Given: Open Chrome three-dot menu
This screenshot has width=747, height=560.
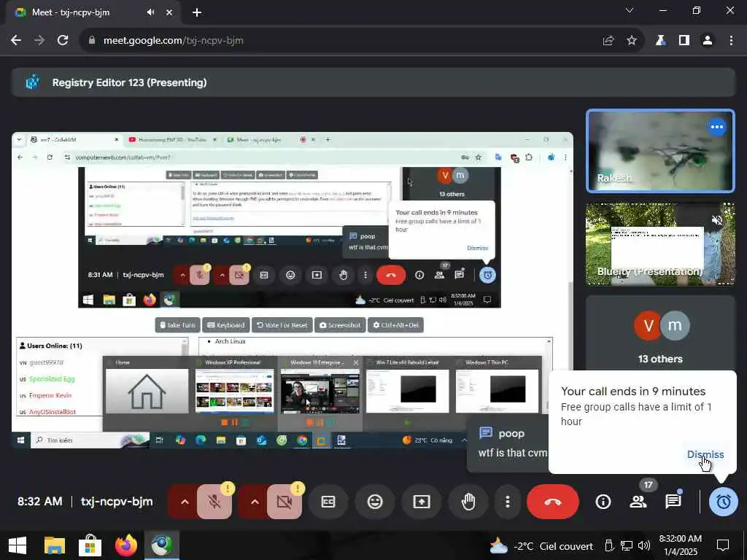Looking at the screenshot, I should [x=731, y=41].
